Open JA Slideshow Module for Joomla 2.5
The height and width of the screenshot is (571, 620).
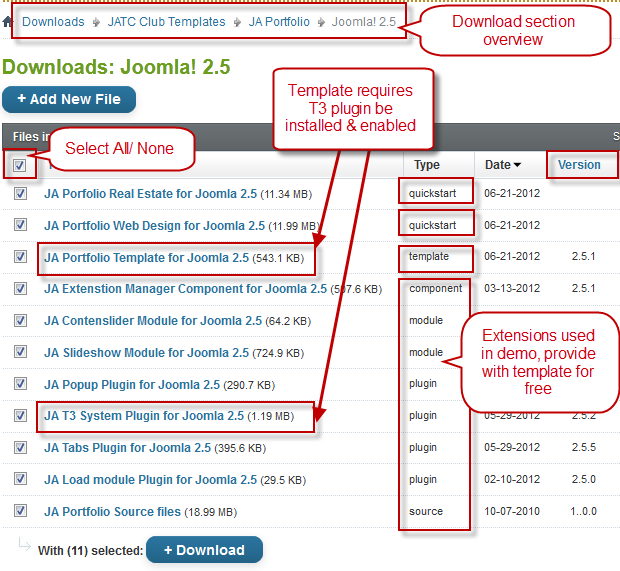146,353
